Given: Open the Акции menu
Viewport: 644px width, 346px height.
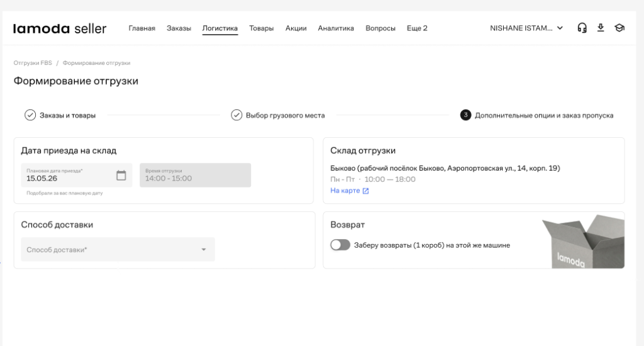Looking at the screenshot, I should click(x=296, y=28).
